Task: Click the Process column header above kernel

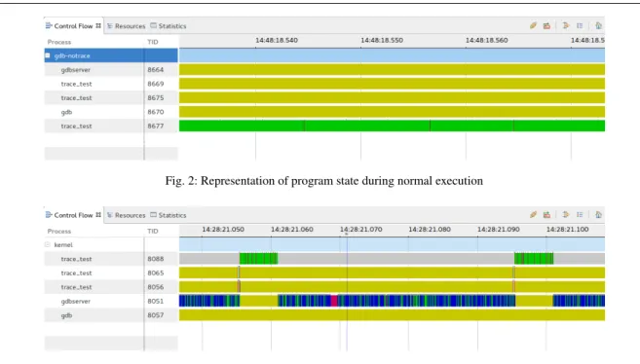Action: pos(59,231)
